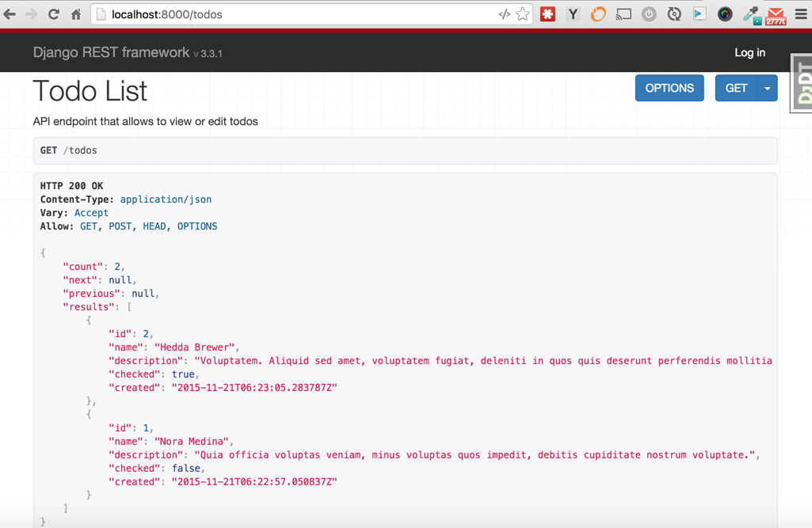Click the created timestamp 2015-11-21T06:22:57.050837Z
Image resolution: width=812 pixels, height=528 pixels.
click(x=254, y=482)
